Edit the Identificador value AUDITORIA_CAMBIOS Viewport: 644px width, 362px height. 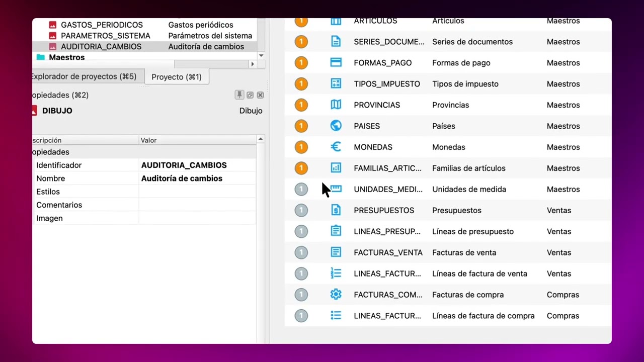tap(197, 165)
